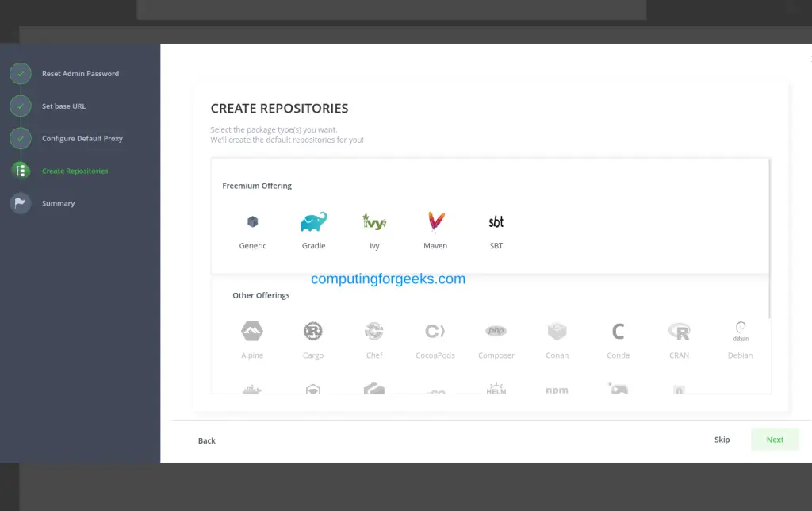812x511 pixels.
Task: Select the SBT package type
Action: pos(496,231)
